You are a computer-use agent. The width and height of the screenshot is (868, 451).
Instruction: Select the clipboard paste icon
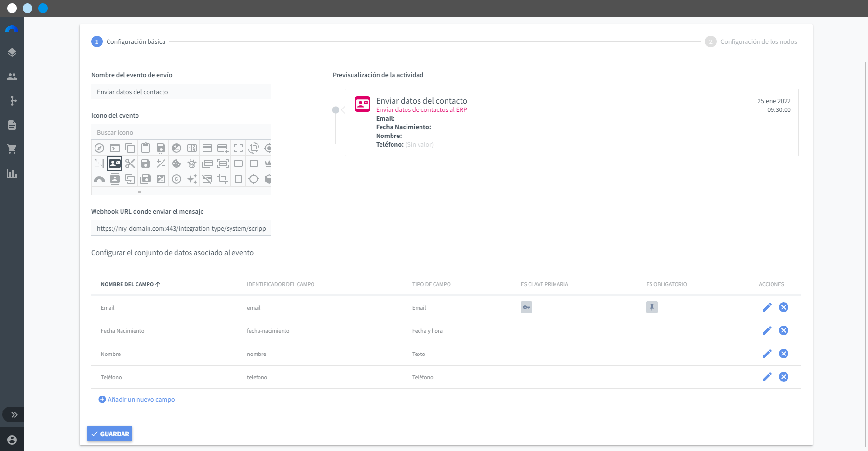[x=146, y=148]
